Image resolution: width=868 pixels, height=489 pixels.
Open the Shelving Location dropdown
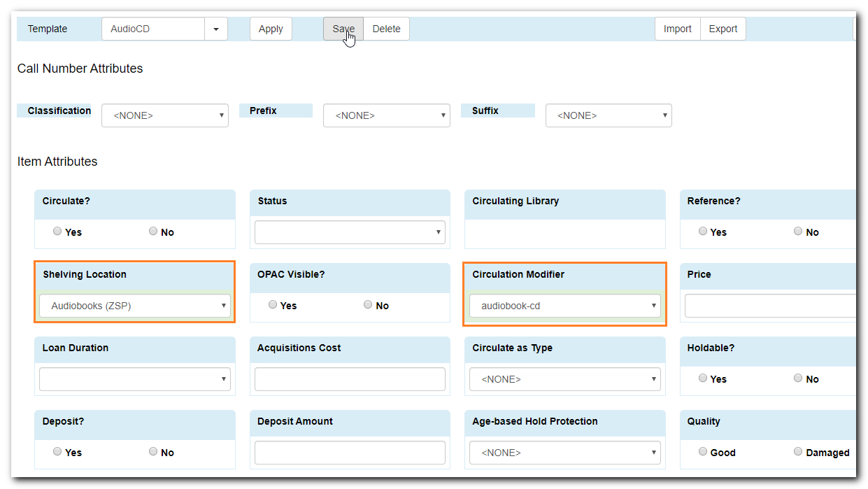(x=135, y=306)
